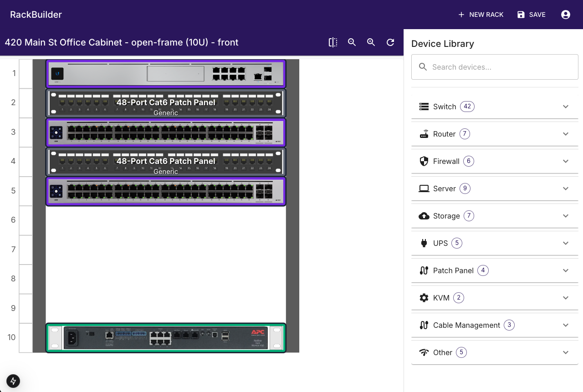Image resolution: width=583 pixels, height=392 pixels.
Task: Click the zoom in magnifier icon
Action: click(371, 42)
